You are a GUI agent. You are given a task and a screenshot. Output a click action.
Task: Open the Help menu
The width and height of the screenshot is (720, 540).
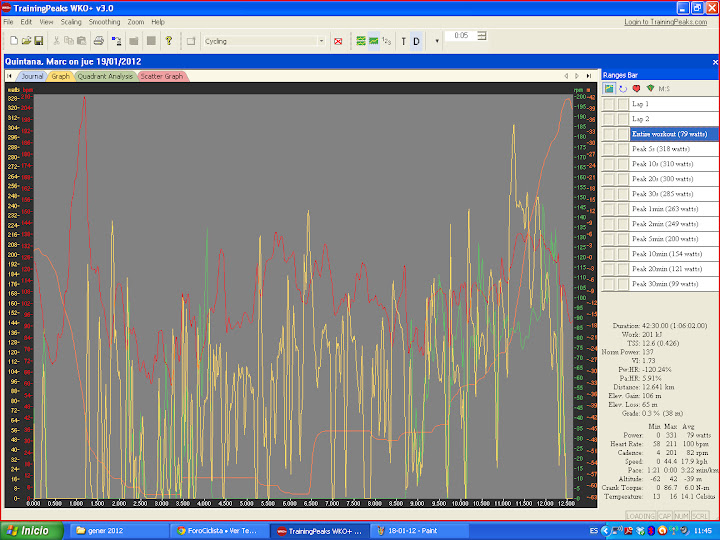158,22
